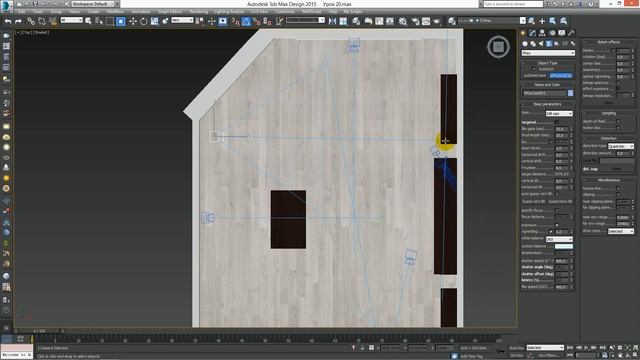This screenshot has width=640, height=360.
Task: Click the Render Production teapot icon
Action: click(436, 21)
